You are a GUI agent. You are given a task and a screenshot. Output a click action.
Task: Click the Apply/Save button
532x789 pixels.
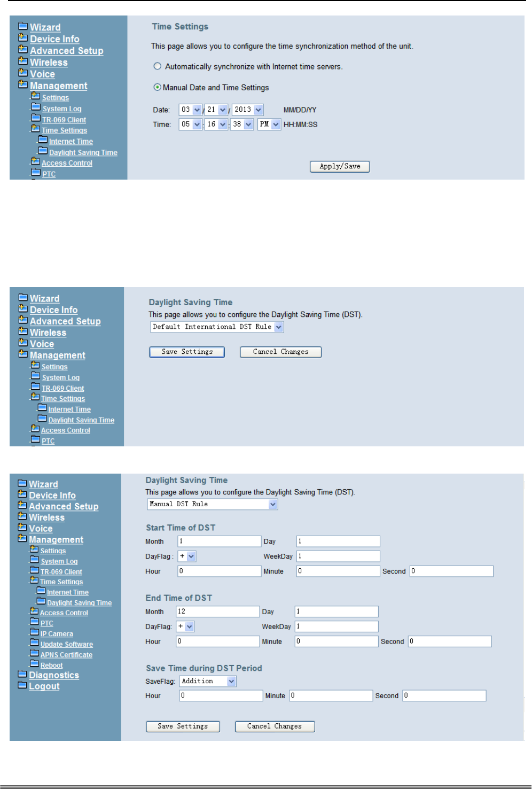click(340, 166)
